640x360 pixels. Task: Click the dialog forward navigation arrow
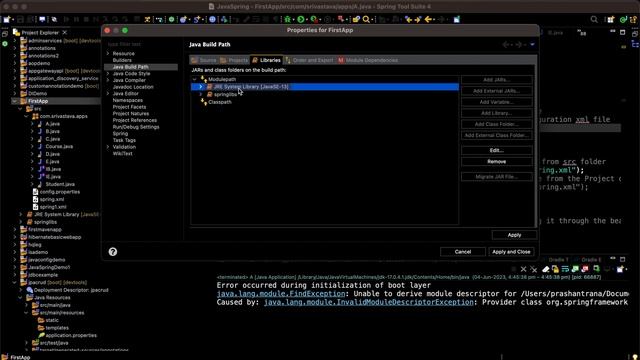pos(519,44)
